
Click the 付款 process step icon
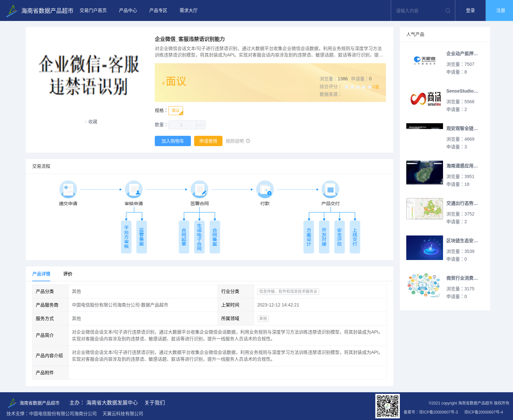pos(265,189)
